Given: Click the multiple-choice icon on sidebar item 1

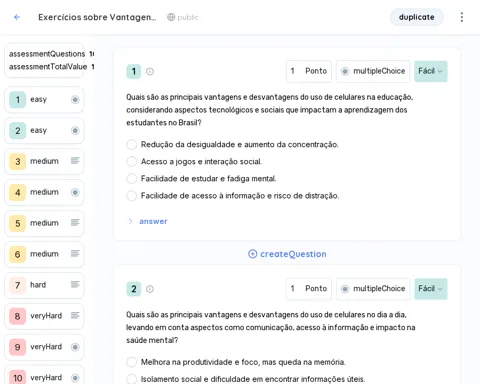Looking at the screenshot, I should pyautogui.click(x=75, y=99).
